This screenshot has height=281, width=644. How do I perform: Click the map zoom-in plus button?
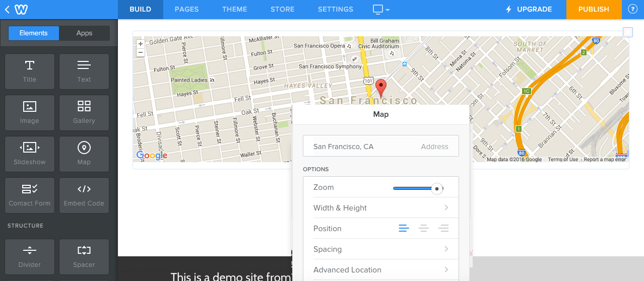(x=141, y=44)
